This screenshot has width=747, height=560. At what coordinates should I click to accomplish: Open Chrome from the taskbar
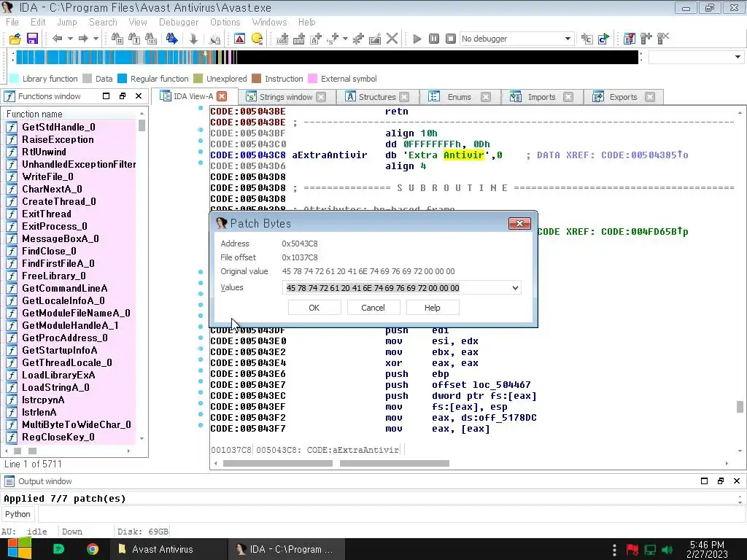(x=93, y=549)
